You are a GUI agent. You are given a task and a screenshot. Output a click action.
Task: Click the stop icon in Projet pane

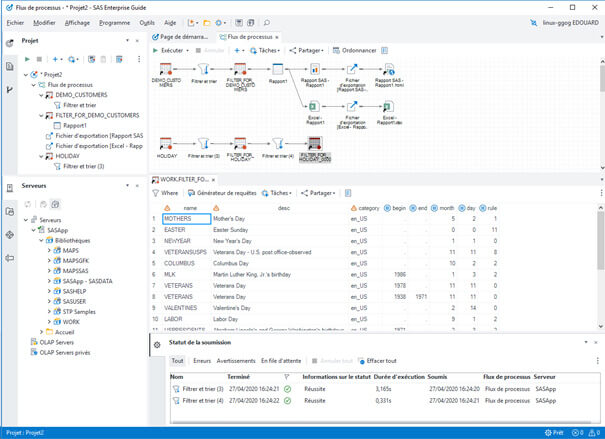click(x=39, y=59)
